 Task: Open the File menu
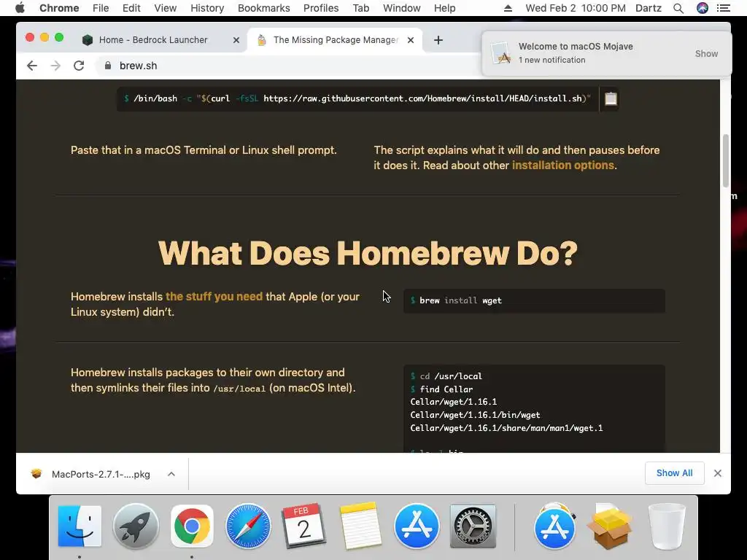pyautogui.click(x=101, y=8)
